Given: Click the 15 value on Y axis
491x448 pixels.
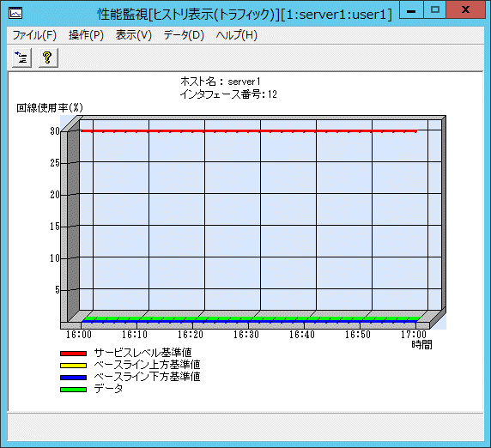Looking at the screenshot, I should point(55,227).
